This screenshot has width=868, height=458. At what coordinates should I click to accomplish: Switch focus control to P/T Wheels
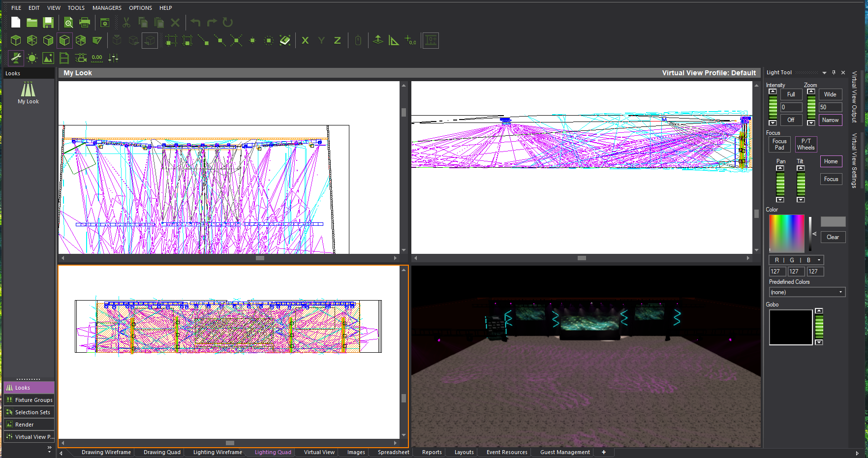[x=806, y=144]
